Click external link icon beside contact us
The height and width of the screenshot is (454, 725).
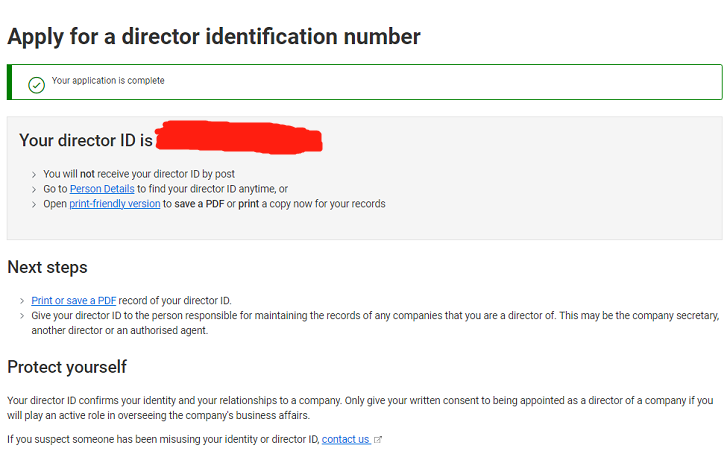pos(378,440)
